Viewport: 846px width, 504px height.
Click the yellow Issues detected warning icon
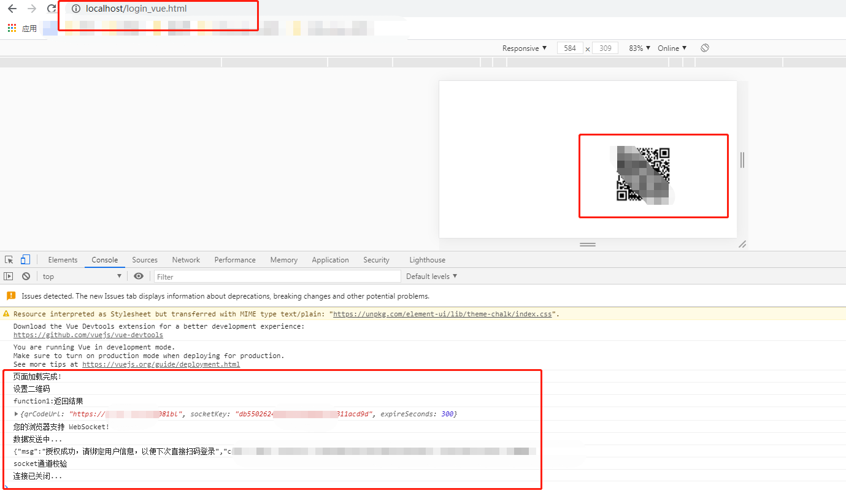pyautogui.click(x=11, y=296)
